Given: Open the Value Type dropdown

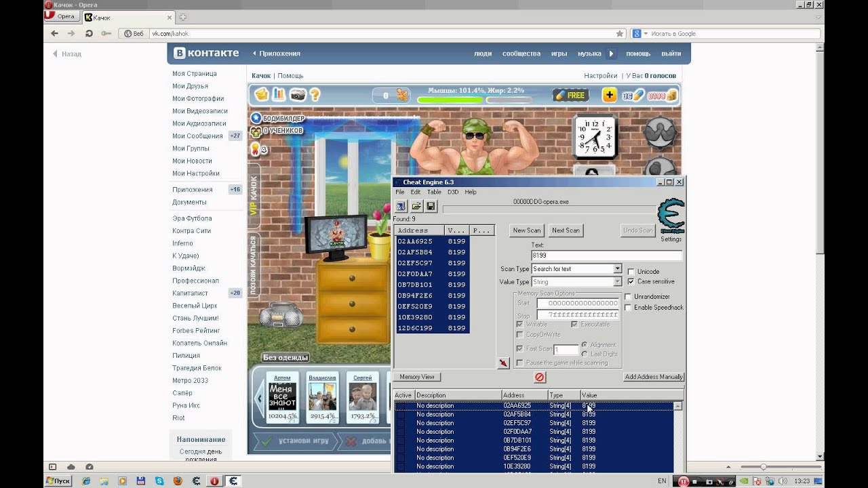Looking at the screenshot, I should tap(617, 282).
